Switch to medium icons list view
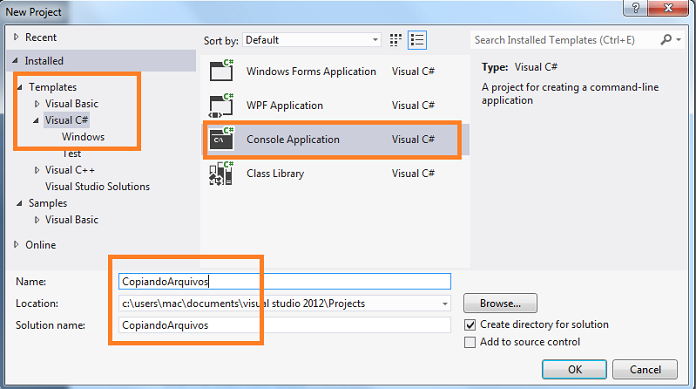The image size is (696, 389). click(x=417, y=40)
